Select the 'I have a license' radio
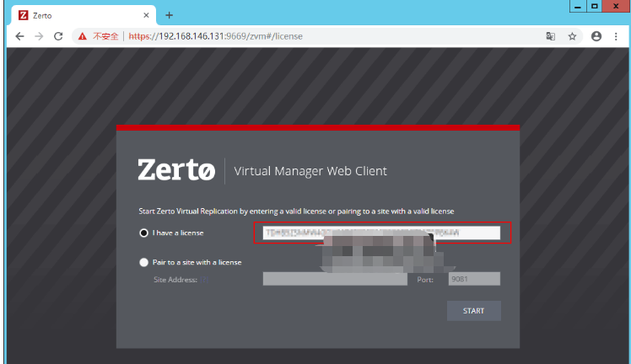Screen dimensions: 631x364 (143, 233)
